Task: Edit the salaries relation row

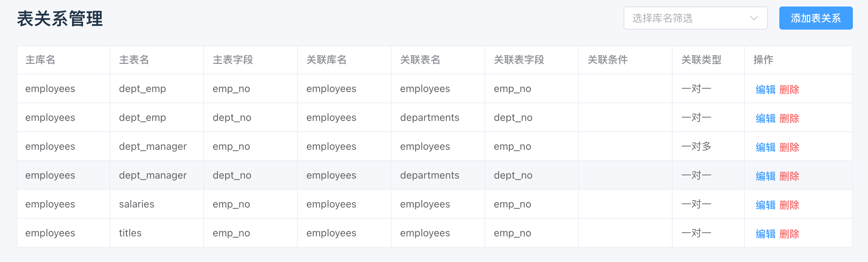Action: (x=766, y=205)
